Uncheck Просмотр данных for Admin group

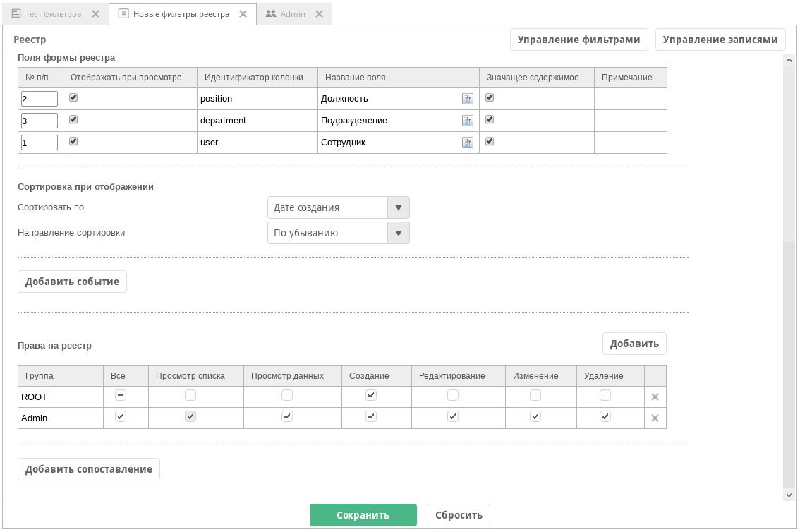click(287, 417)
